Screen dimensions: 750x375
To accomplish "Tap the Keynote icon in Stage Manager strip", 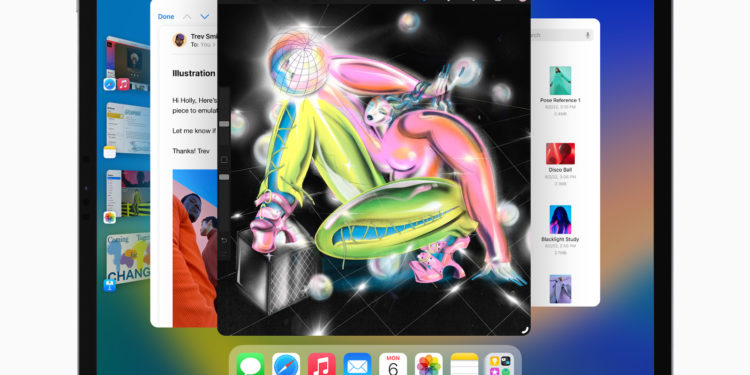I will 110,286.
